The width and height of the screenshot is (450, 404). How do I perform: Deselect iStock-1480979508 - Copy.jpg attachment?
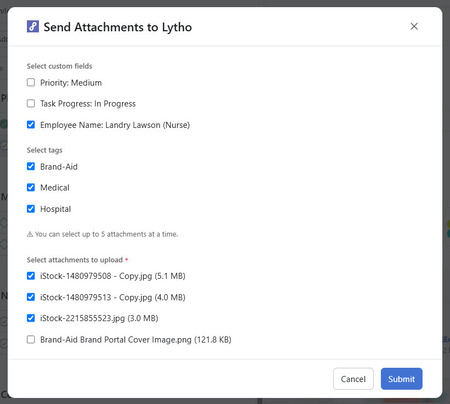[31, 276]
